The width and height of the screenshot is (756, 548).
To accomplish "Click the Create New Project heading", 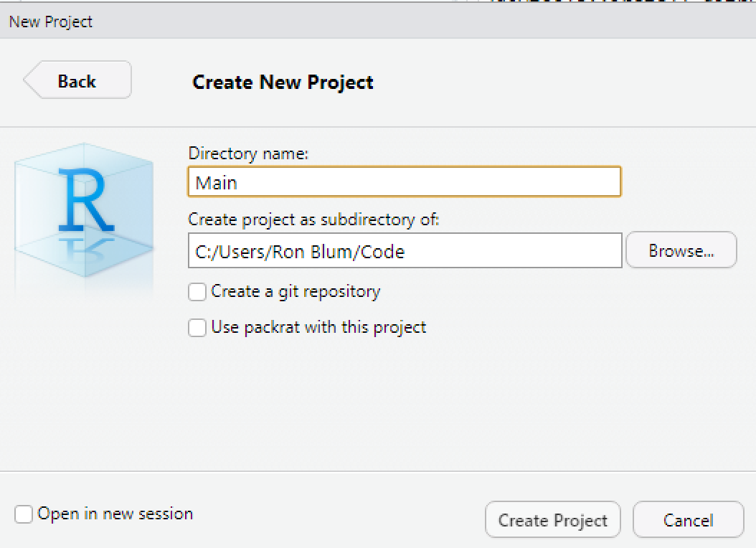I will click(283, 82).
